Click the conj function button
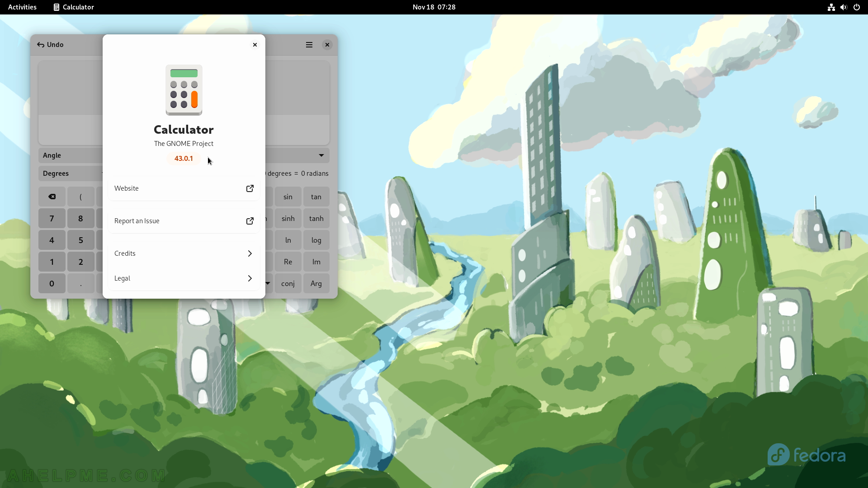The image size is (868, 488). [x=288, y=284]
